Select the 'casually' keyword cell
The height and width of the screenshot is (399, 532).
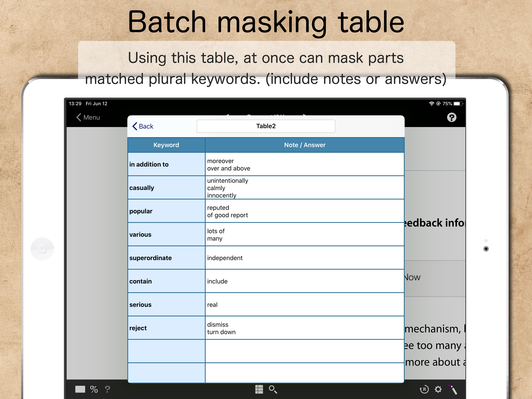tap(166, 188)
